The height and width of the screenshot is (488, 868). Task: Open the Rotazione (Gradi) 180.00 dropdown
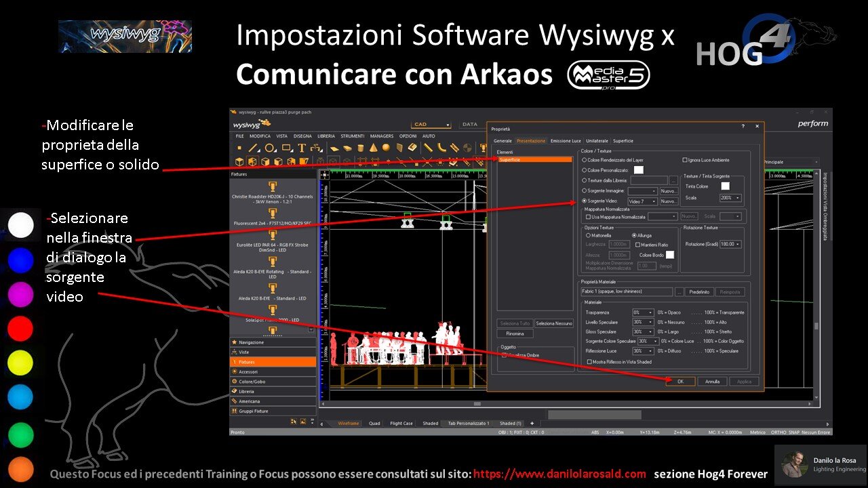[730, 244]
